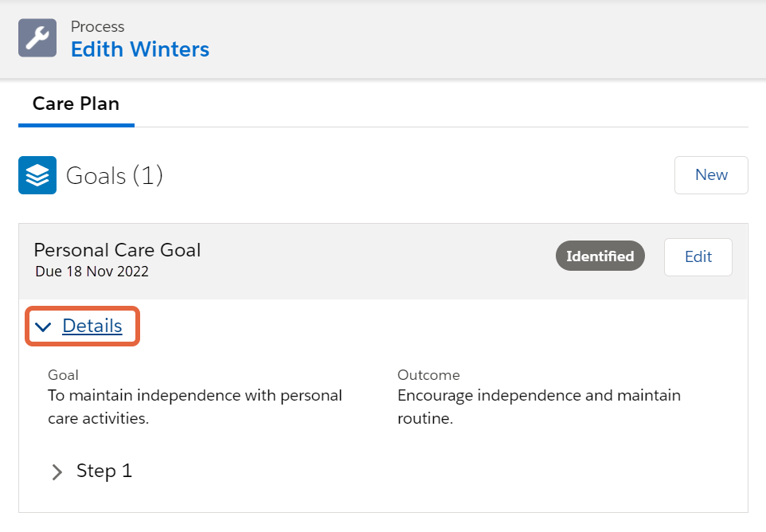Click the New goal button
The height and width of the screenshot is (532, 766).
pos(711,175)
